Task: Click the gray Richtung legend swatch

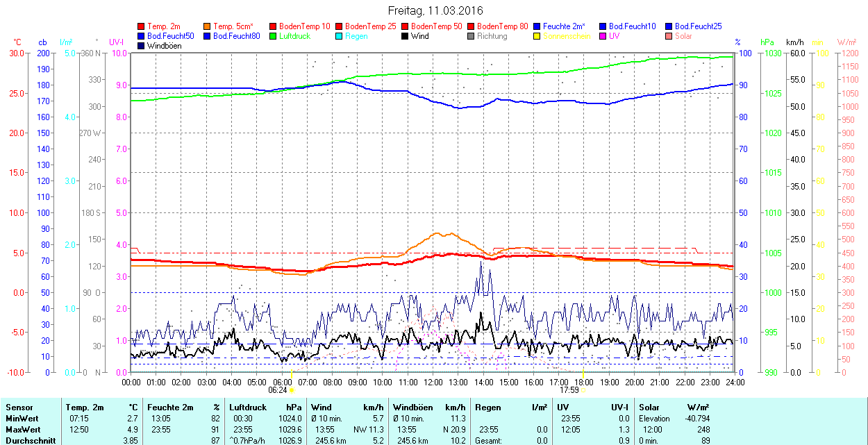Action: click(471, 36)
